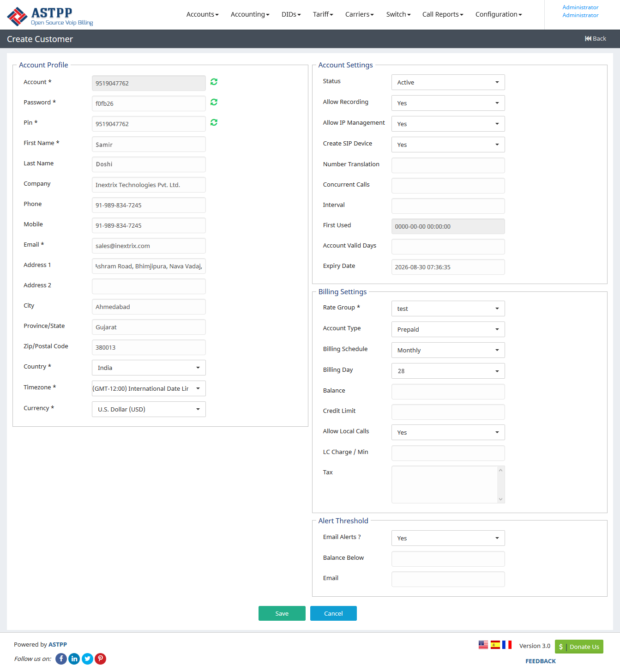
Task: Open the ASTPP LinkedIn page icon
Action: coord(74,659)
